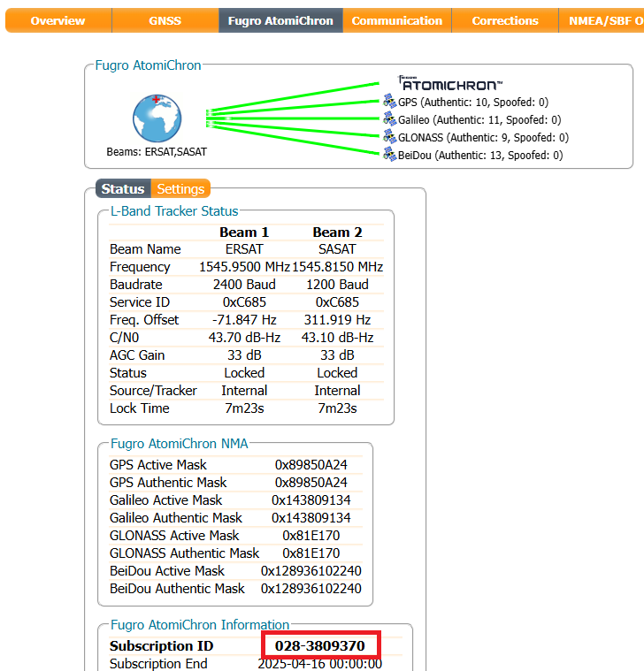
Task: Click the Source/Tracker row label
Action: 153,391
